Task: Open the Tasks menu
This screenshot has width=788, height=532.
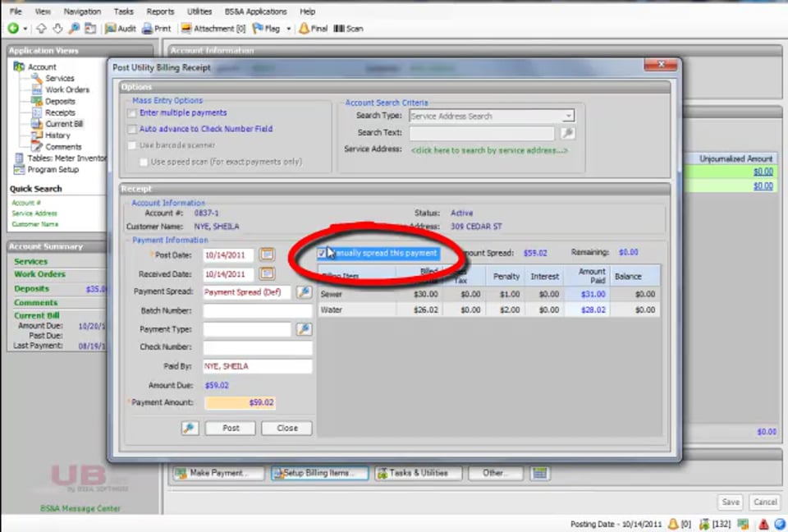Action: click(123, 11)
